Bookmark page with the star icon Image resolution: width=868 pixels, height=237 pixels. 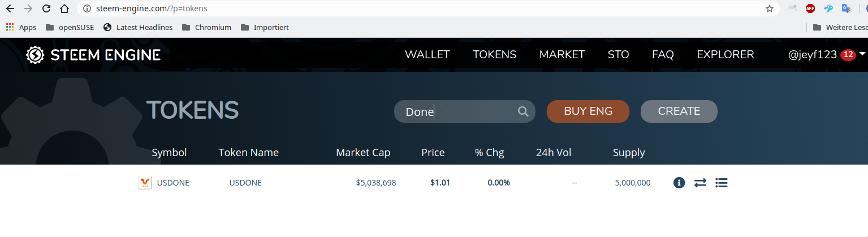769,8
